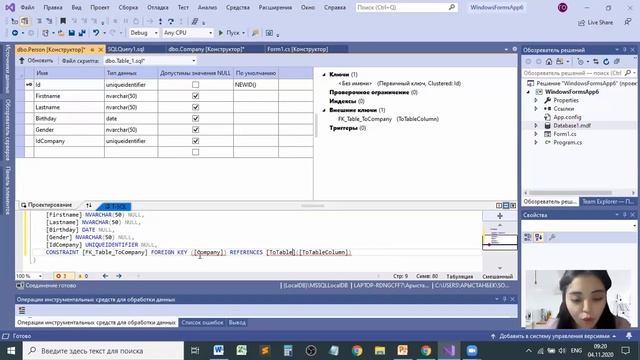Screen dimensions: 640x360
Task: Click the Windows taskbar search box
Action: click(103, 351)
